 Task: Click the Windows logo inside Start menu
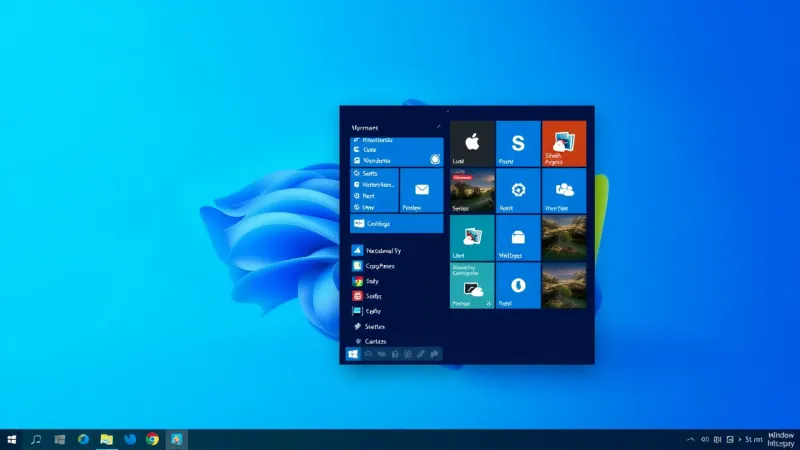tap(353, 354)
